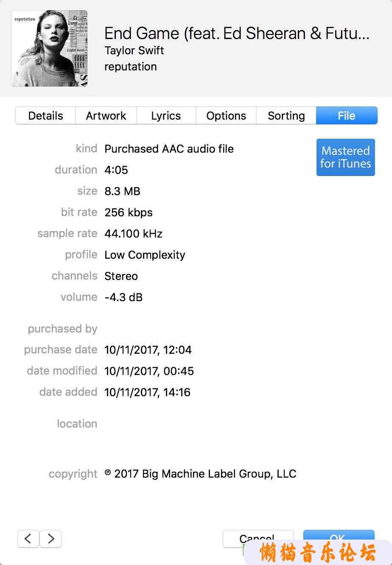The height and width of the screenshot is (565, 392).
Task: Click the -4.3 dB volume value
Action: tap(123, 297)
